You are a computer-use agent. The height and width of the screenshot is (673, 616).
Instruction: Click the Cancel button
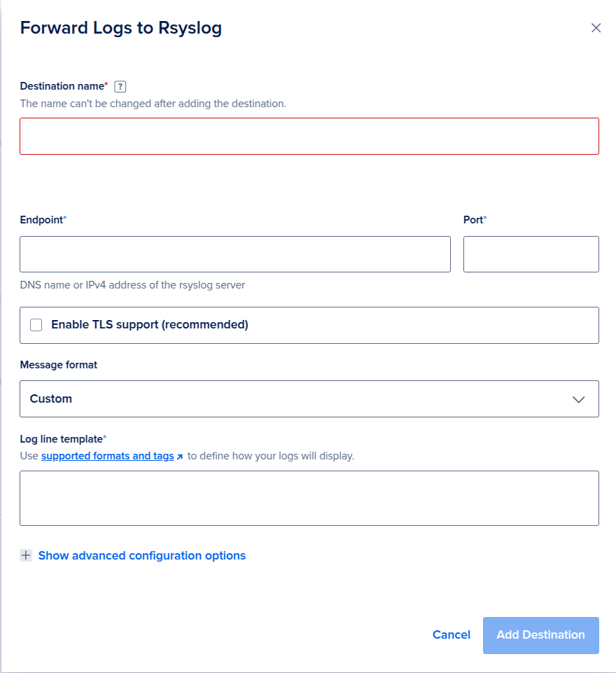point(451,634)
